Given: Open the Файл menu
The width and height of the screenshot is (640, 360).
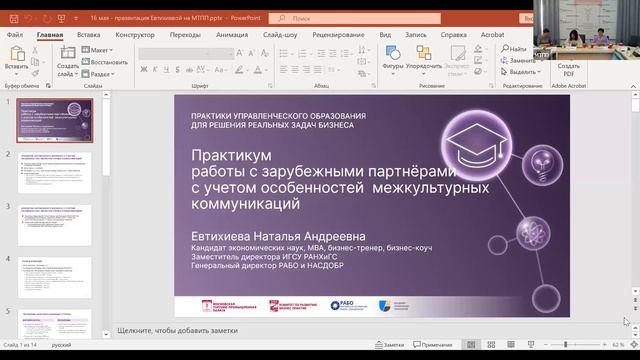Looking at the screenshot, I should coord(15,35).
